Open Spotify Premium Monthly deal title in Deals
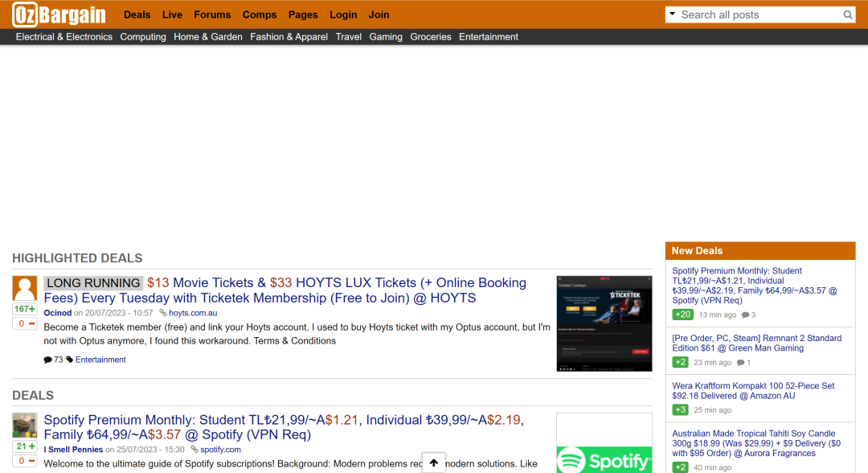The image size is (868, 473). (x=284, y=427)
